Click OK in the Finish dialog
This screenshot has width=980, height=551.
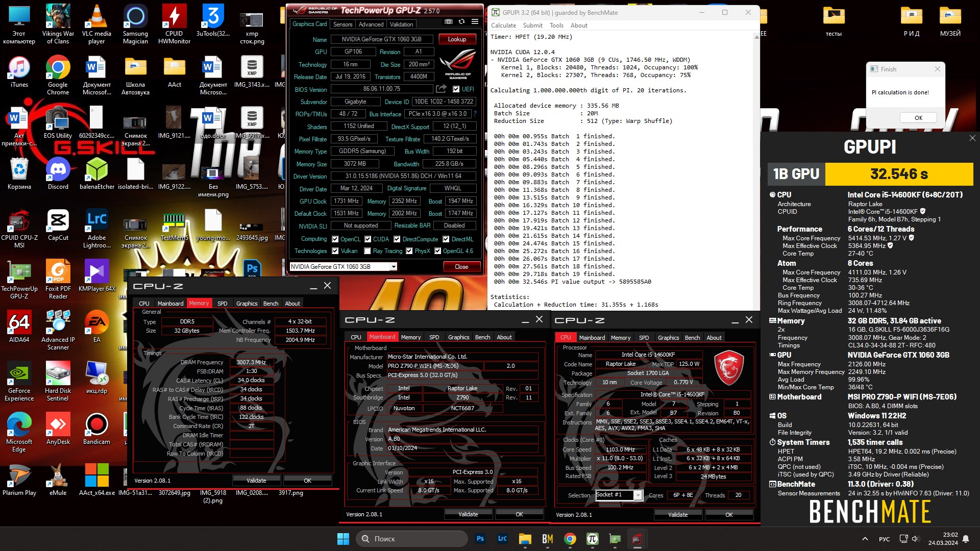click(x=918, y=118)
